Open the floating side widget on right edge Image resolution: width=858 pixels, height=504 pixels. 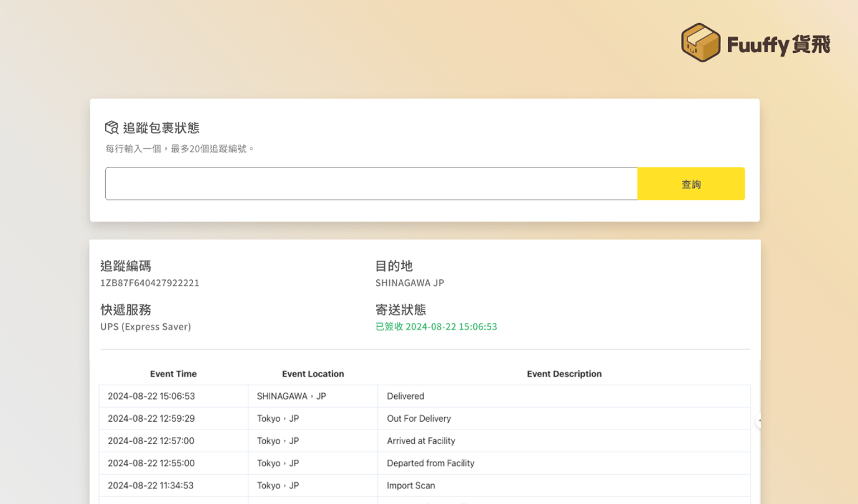[758, 421]
